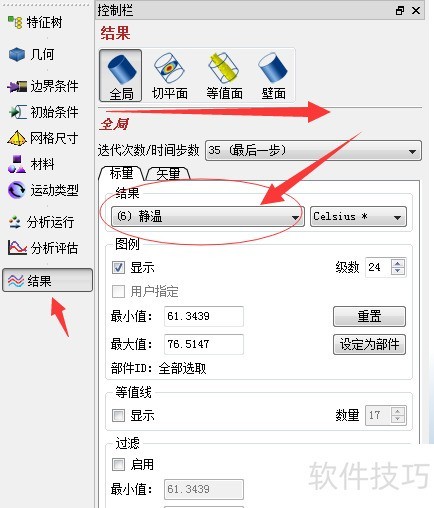The width and height of the screenshot is (434, 508).
Task: Open 特征树 feature tree in sidebar
Action: [35, 22]
